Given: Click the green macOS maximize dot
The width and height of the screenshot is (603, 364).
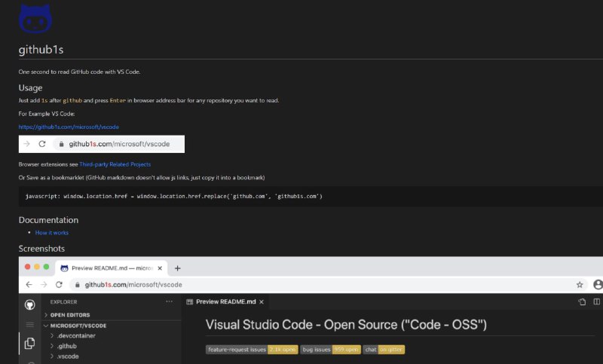Looking at the screenshot, I should click(46, 267).
